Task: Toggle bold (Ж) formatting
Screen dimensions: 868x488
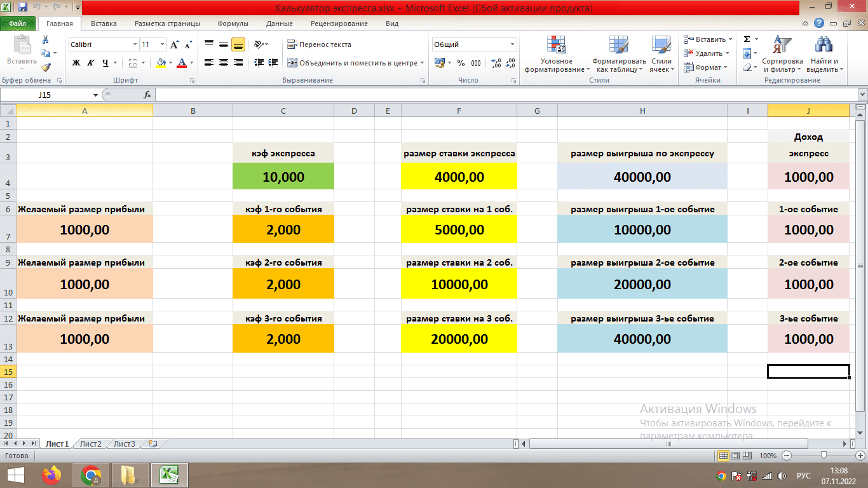Action: [x=76, y=63]
